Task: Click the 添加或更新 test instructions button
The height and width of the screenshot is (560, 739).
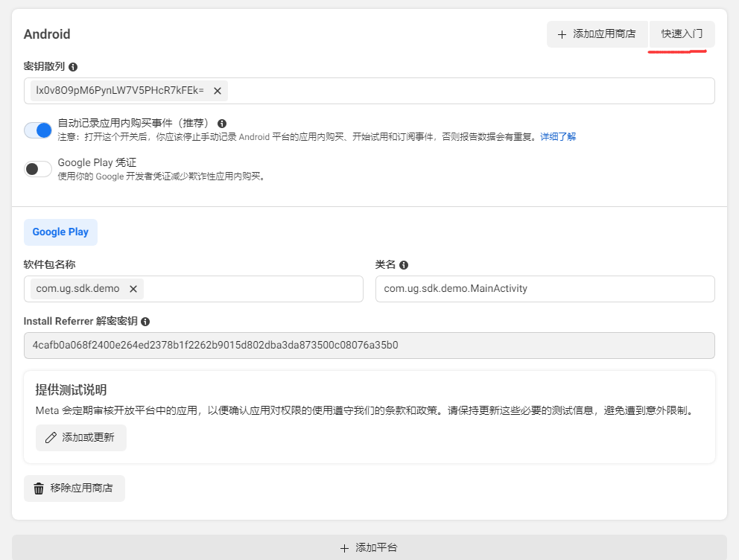Action: [x=80, y=438]
